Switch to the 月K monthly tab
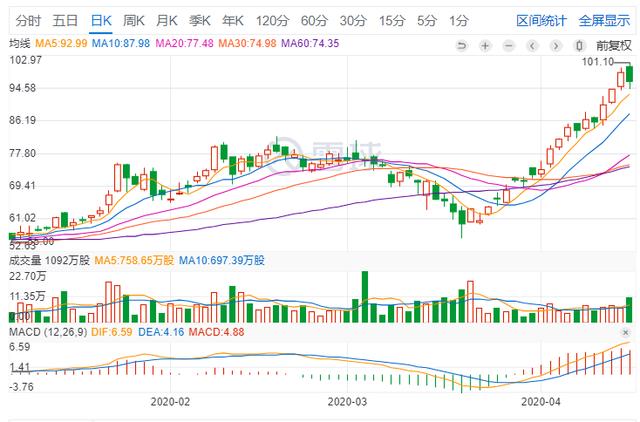The width and height of the screenshot is (640, 422). (x=166, y=20)
